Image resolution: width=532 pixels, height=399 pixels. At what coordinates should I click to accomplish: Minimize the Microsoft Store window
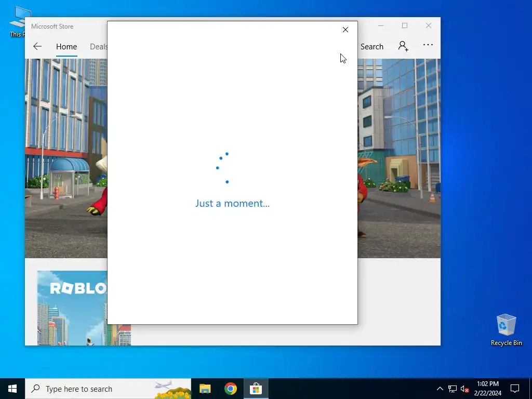pyautogui.click(x=381, y=26)
